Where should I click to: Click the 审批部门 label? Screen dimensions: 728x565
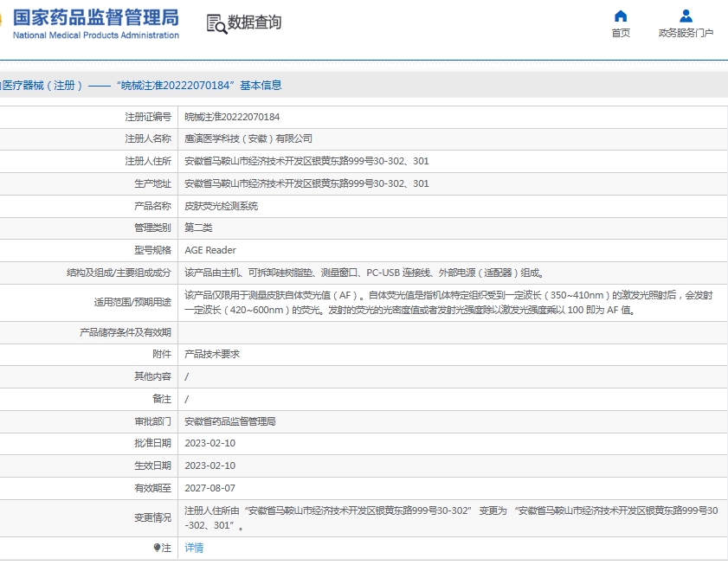[x=152, y=421]
